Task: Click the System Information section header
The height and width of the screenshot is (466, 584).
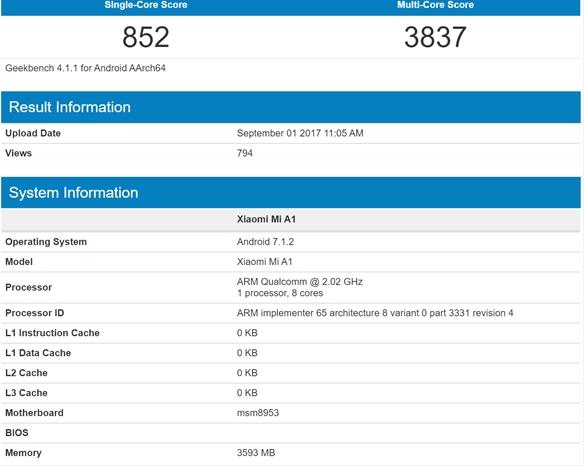Action: (x=291, y=193)
